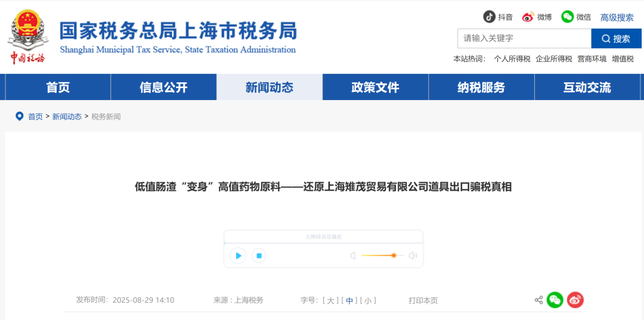Play the accessibility audio broadcast
Viewport: 644px width, 320px height.
[238, 256]
